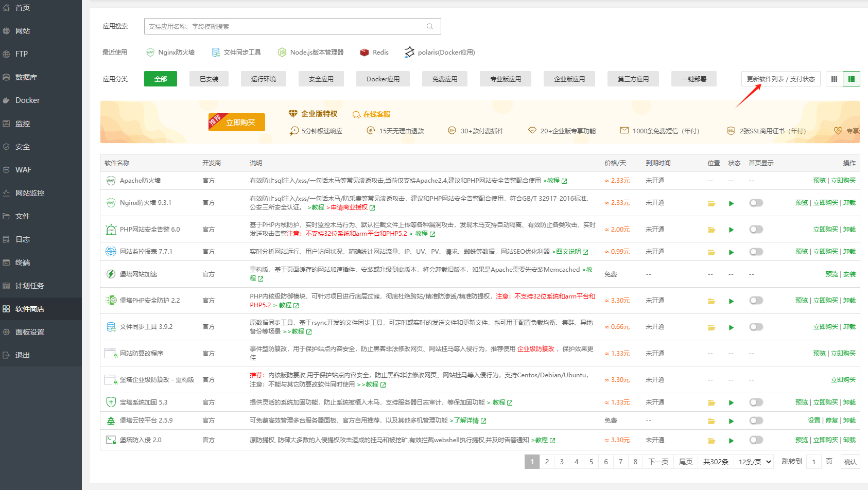The height and width of the screenshot is (490, 868).
Task: Click play status icon for 堡塔防入侵 2.0
Action: tap(731, 441)
